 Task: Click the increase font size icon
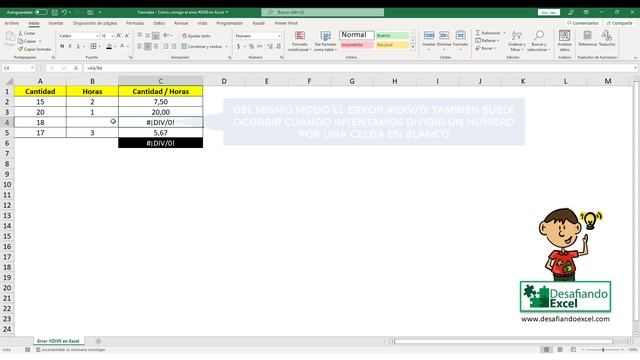pos(119,36)
